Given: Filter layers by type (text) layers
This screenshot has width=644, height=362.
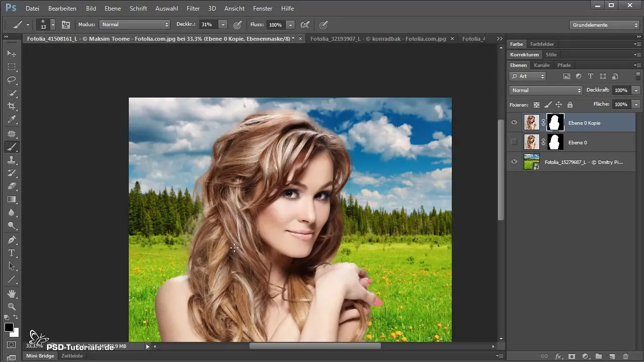Looking at the screenshot, I should tap(591, 76).
